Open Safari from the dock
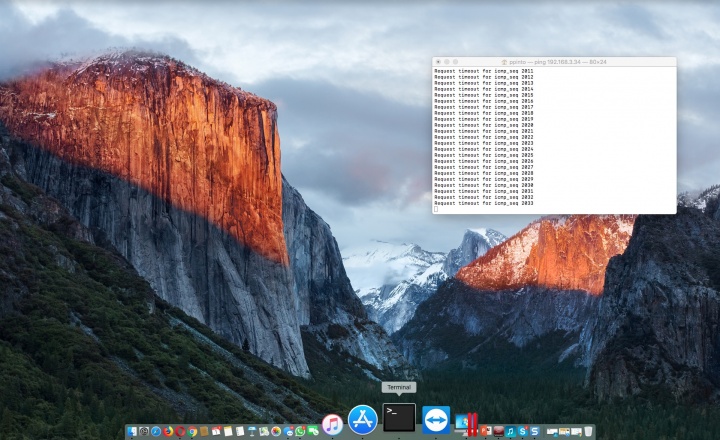The width and height of the screenshot is (720, 440). (x=155, y=432)
